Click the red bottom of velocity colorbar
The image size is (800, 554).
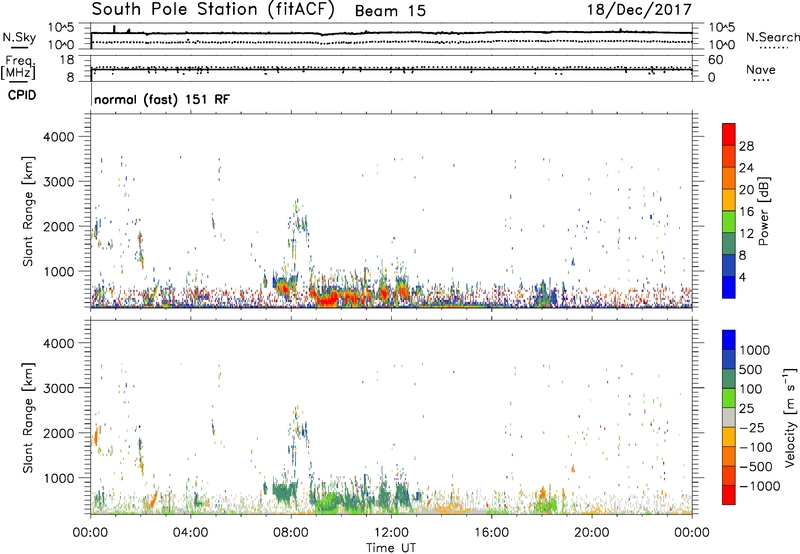729,495
